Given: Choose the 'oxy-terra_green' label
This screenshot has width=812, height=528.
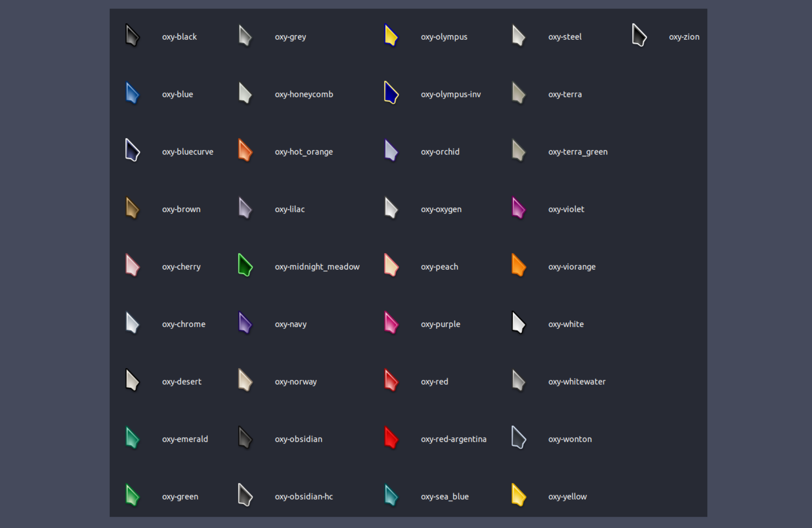Looking at the screenshot, I should click(578, 152).
